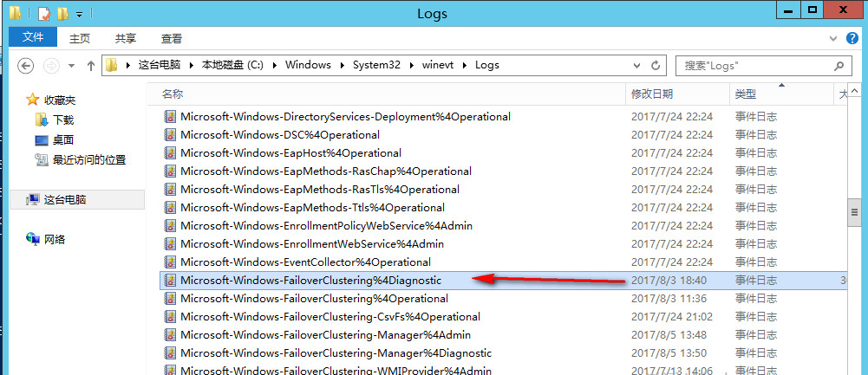
Task: Click the event log icon beside DSC%4Operational
Action: tap(170, 134)
